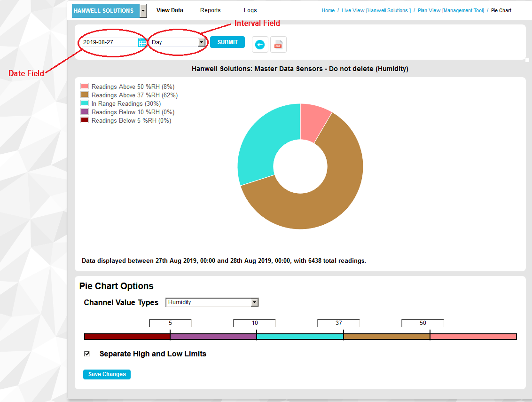Screen dimensions: 532x402
Task: Click legend text Readings Above 37 %RH (62%)
Action: pos(135,95)
